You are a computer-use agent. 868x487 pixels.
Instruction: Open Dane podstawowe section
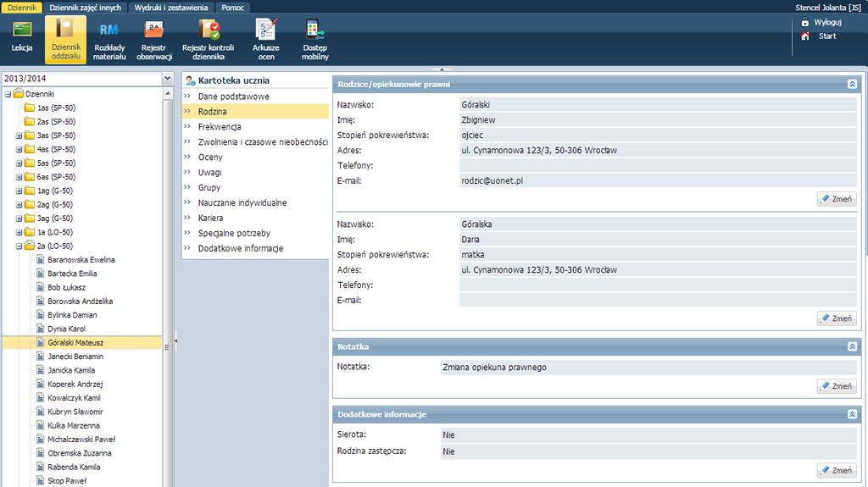click(234, 97)
